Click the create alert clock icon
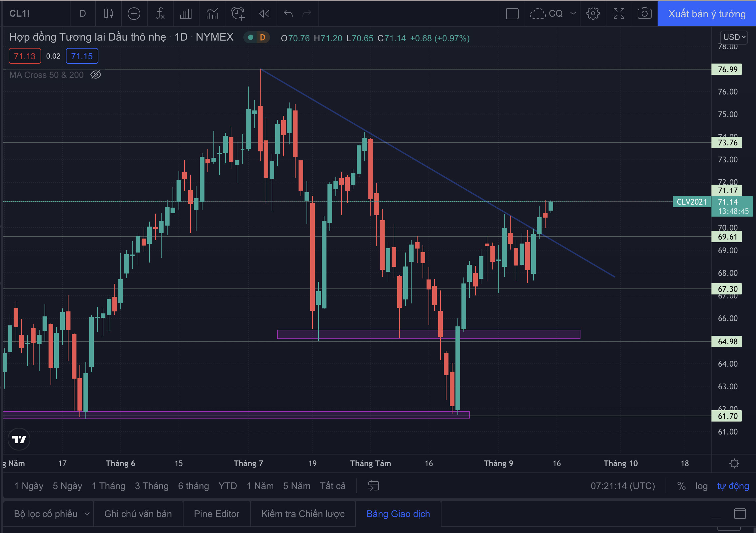 coord(238,14)
